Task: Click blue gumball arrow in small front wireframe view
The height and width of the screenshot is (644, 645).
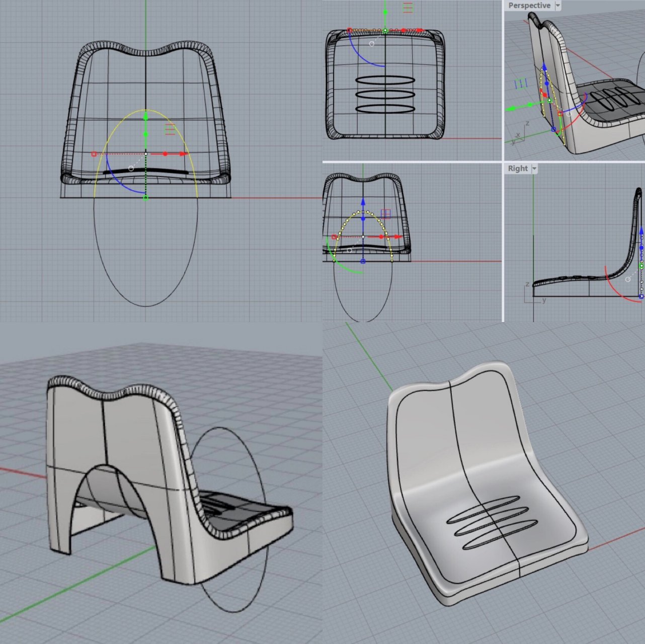Action: click(363, 202)
